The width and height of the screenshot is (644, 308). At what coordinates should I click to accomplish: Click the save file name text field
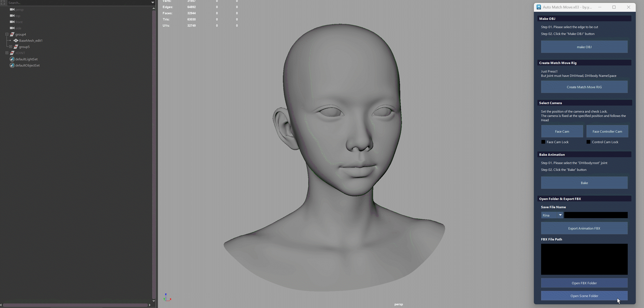(x=596, y=215)
